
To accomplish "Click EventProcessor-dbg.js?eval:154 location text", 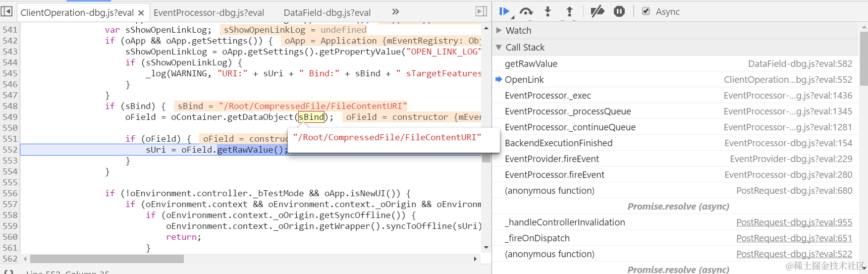I will [788, 143].
